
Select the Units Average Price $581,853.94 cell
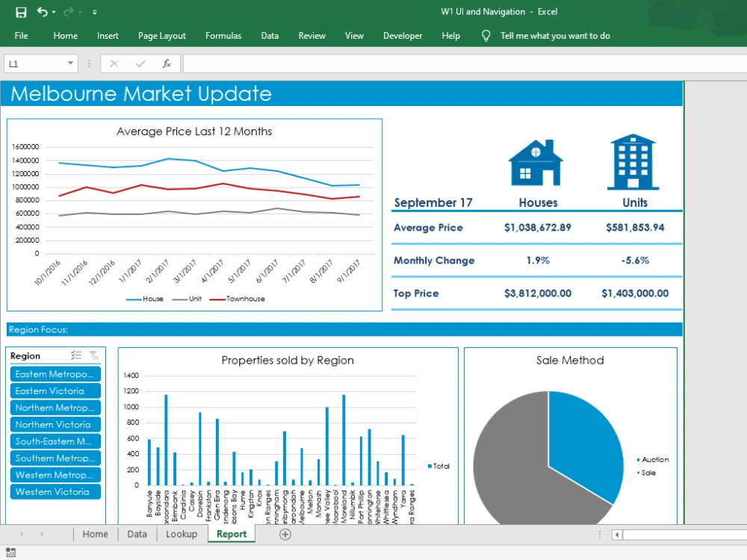[x=635, y=228]
